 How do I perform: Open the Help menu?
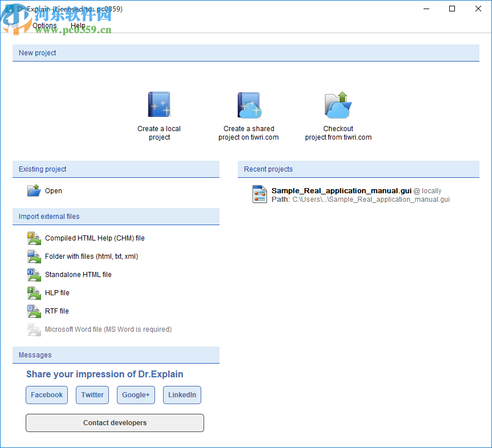click(78, 26)
